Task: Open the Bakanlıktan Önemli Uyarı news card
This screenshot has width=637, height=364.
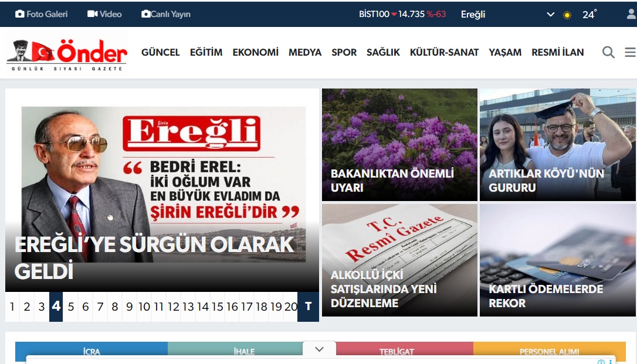Action: click(x=399, y=145)
